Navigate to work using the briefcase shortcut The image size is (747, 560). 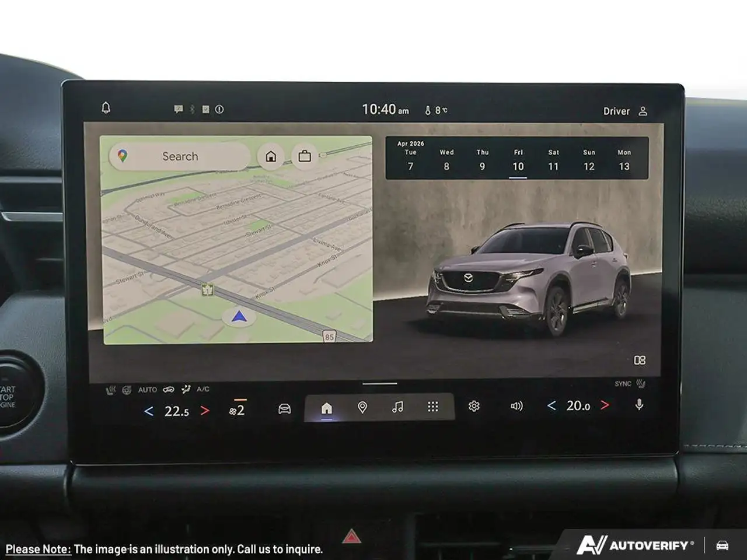305,156
